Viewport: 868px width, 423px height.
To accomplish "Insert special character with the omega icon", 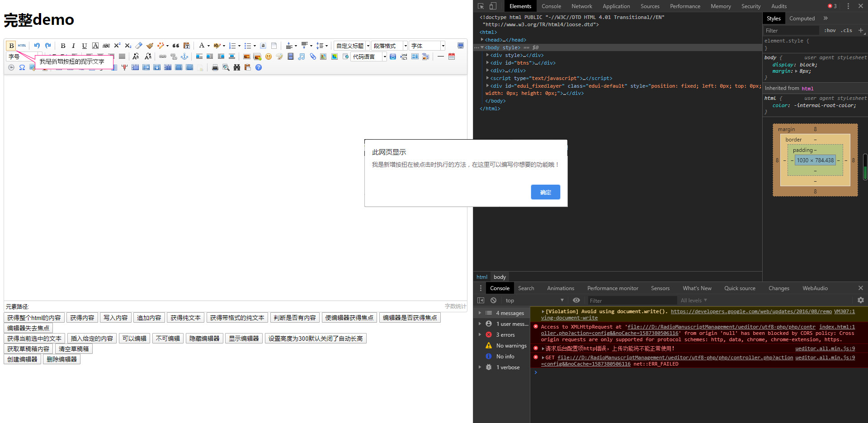I will [22, 67].
